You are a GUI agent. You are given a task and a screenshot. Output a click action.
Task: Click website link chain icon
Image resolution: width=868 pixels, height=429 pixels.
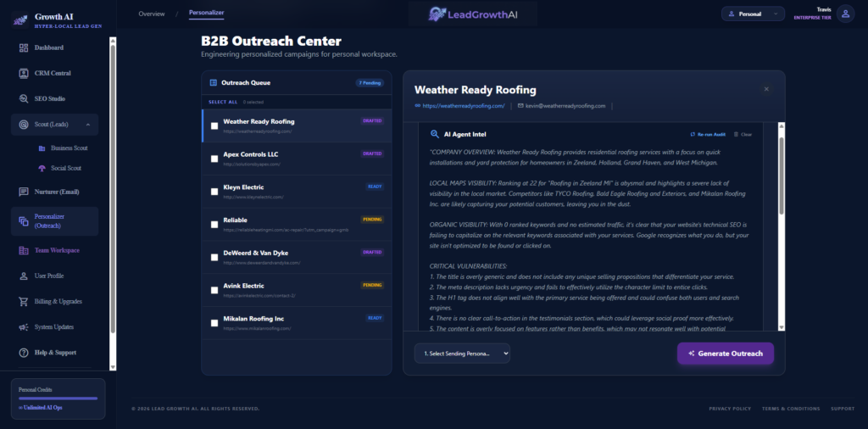417,106
